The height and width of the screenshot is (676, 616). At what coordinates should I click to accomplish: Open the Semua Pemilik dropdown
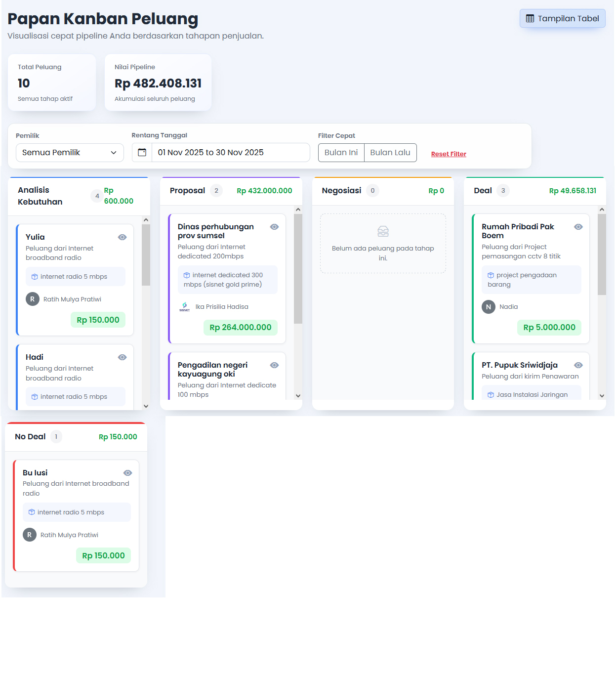pyautogui.click(x=70, y=153)
